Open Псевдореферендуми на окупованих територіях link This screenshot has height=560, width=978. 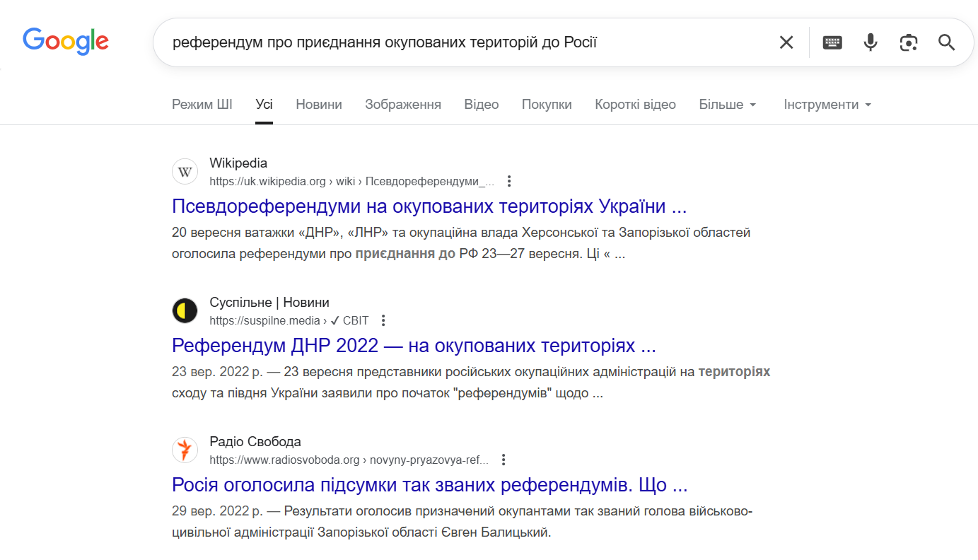point(429,206)
